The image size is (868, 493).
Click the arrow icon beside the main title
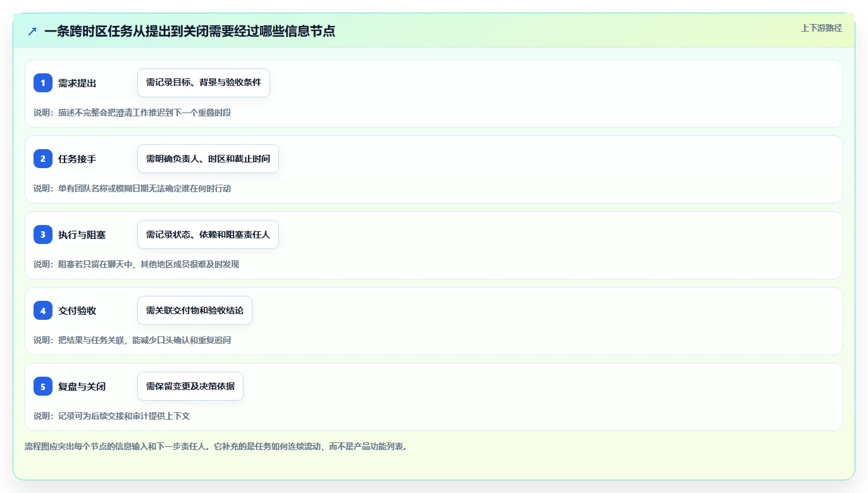coord(32,31)
